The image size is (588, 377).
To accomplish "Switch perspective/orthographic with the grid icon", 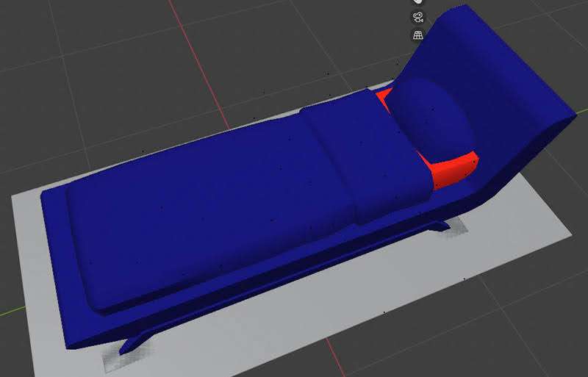I will (418, 35).
